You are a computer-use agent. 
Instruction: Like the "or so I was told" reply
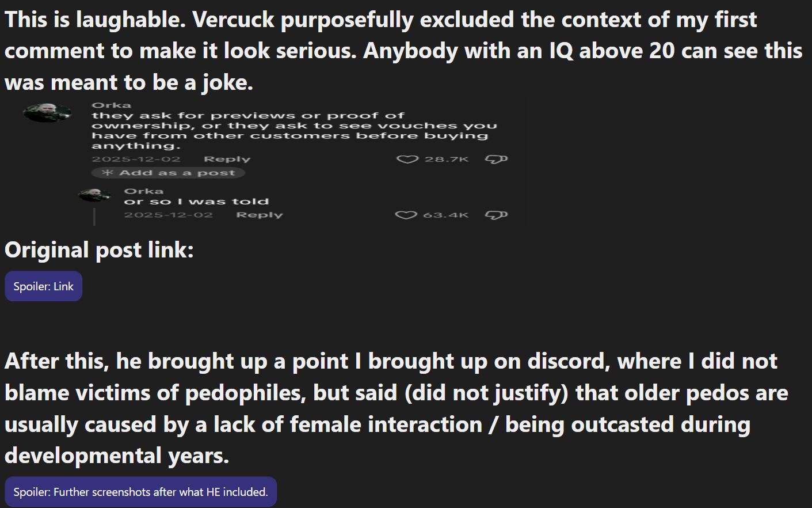(x=406, y=215)
